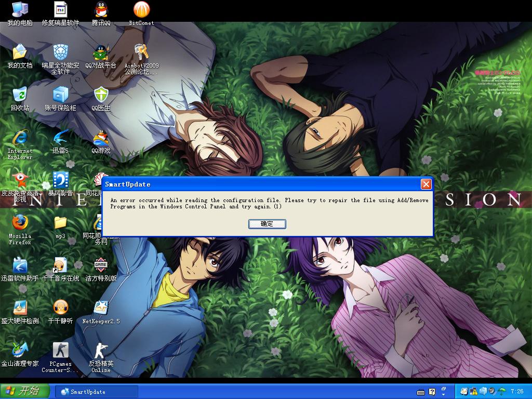Open 千千音乐在线 shortcut icon

[x=60, y=270]
